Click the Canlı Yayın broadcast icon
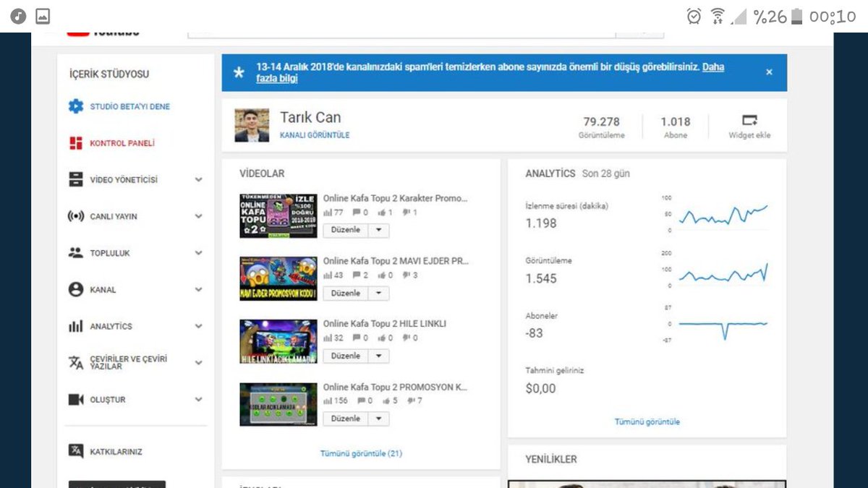 (76, 216)
